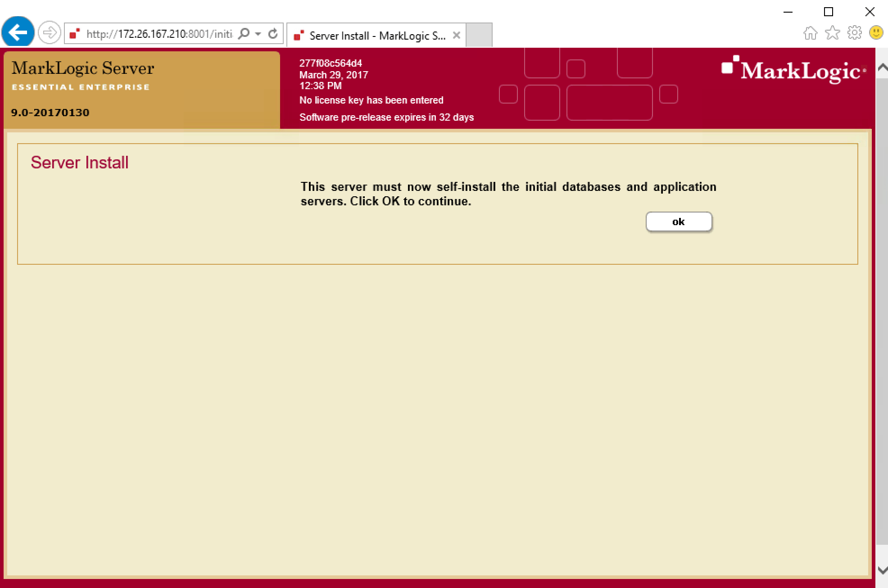Go to the browser Home page icon

click(x=810, y=33)
